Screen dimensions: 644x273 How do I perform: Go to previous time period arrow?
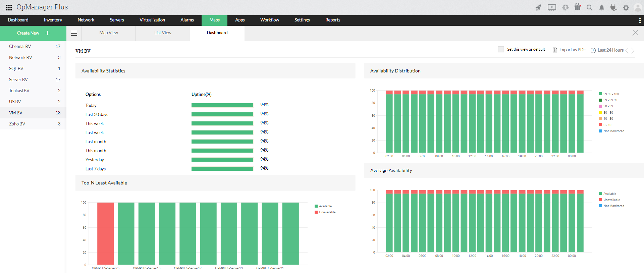627,50
